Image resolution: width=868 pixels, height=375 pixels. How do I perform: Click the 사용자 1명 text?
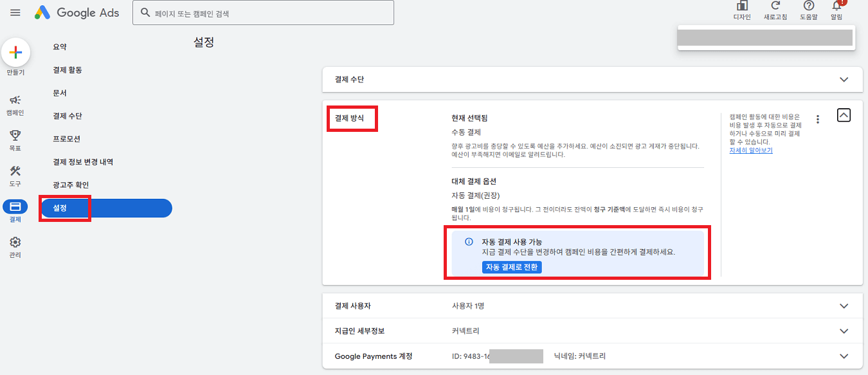(x=468, y=306)
